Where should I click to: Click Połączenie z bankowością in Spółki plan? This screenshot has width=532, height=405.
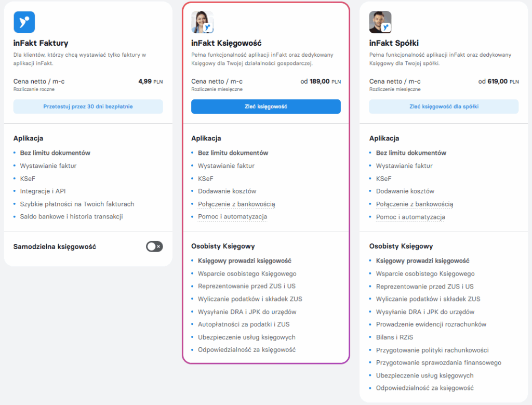pyautogui.click(x=415, y=204)
